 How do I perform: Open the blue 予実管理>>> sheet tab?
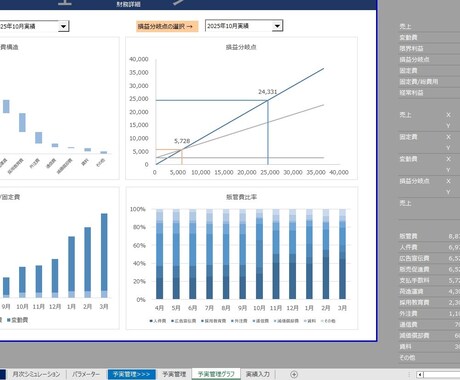131,374
